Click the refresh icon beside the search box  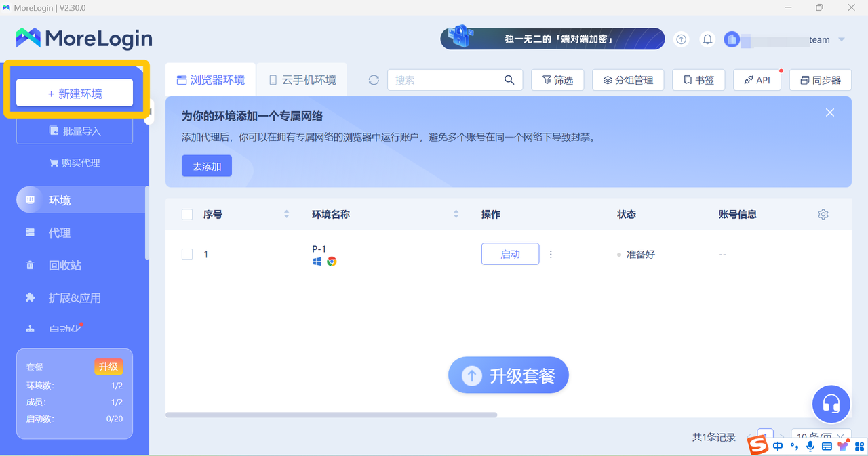374,80
